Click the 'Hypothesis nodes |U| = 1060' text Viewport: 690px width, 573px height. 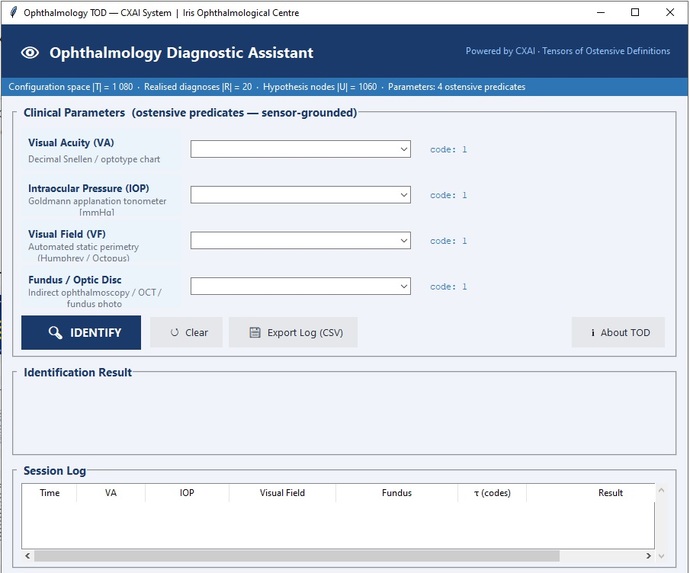pos(320,87)
